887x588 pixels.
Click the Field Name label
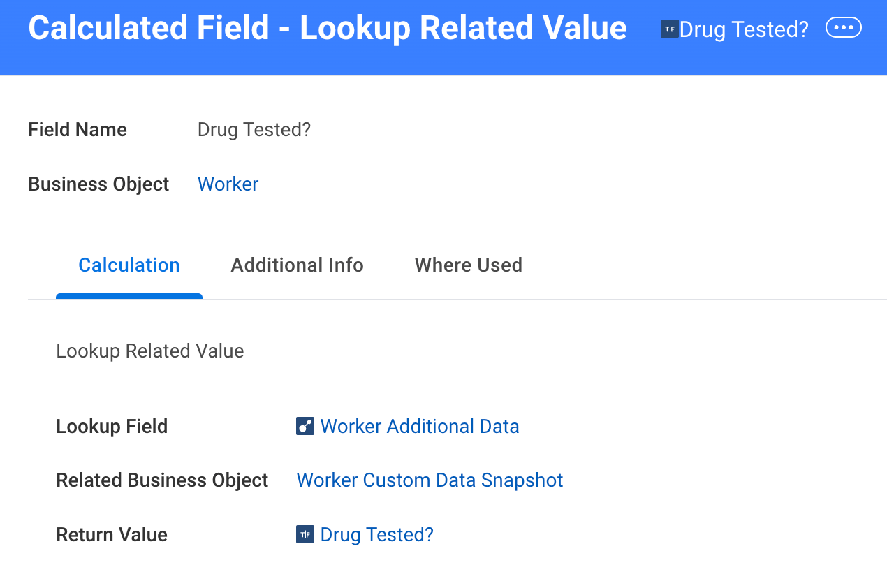pos(78,130)
